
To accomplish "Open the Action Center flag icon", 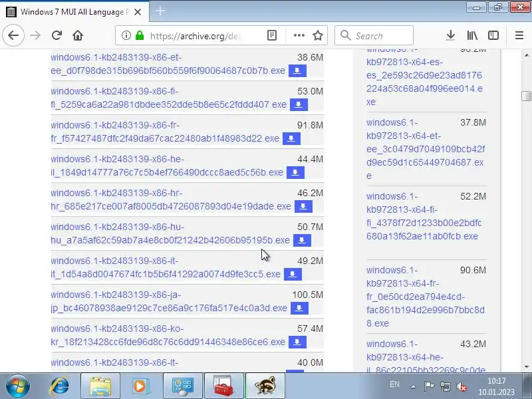I will pyautogui.click(x=429, y=386).
